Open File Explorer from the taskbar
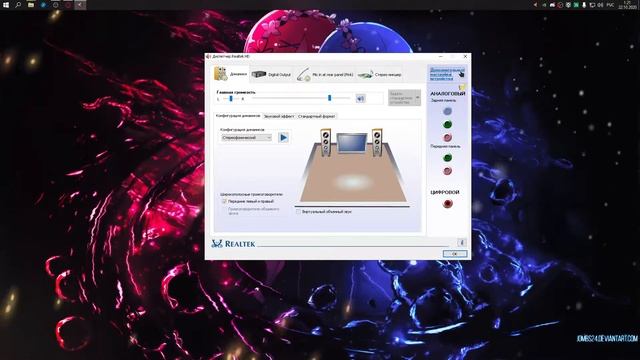The width and height of the screenshot is (640, 360). tap(31, 5)
